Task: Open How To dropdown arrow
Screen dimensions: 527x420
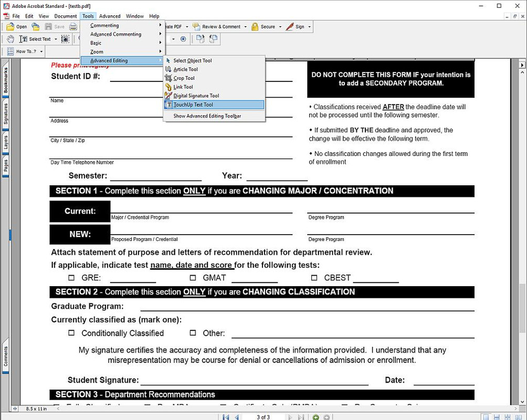Action: 41,51
